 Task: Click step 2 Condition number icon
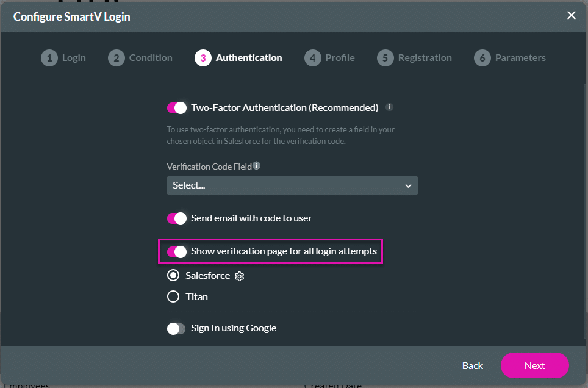[x=116, y=58]
